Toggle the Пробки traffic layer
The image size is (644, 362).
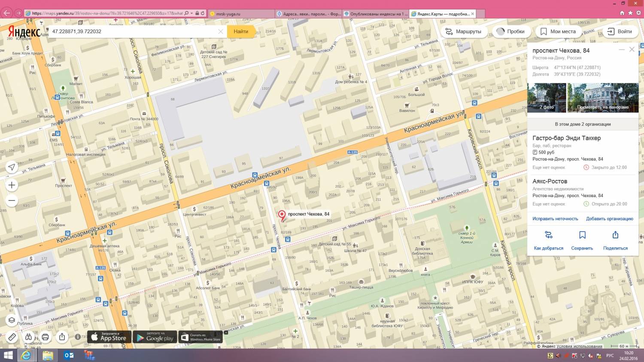pyautogui.click(x=510, y=31)
